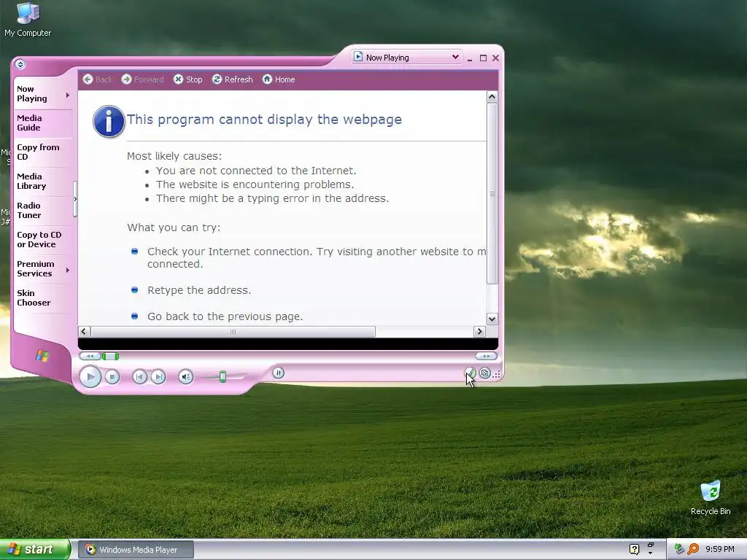Click the Back navigation button
This screenshot has height=560, width=747.
97,79
